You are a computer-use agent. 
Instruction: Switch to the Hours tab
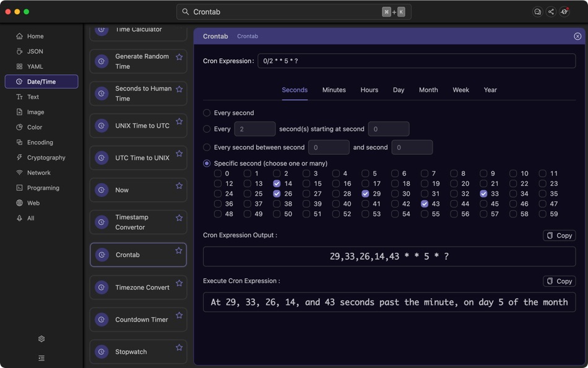(370, 90)
